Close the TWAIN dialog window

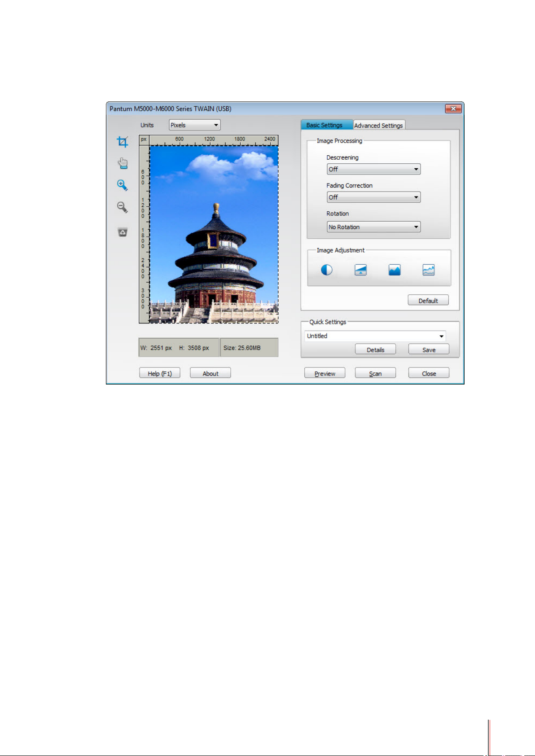pyautogui.click(x=453, y=109)
